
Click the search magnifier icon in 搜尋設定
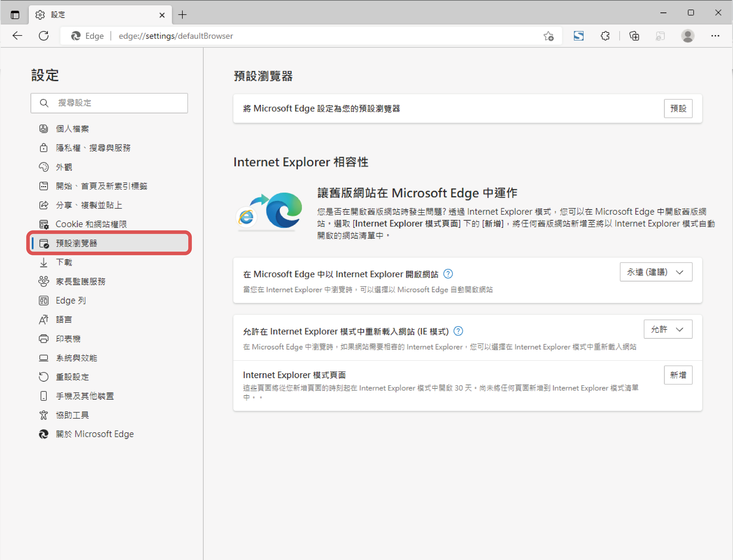coord(44,103)
